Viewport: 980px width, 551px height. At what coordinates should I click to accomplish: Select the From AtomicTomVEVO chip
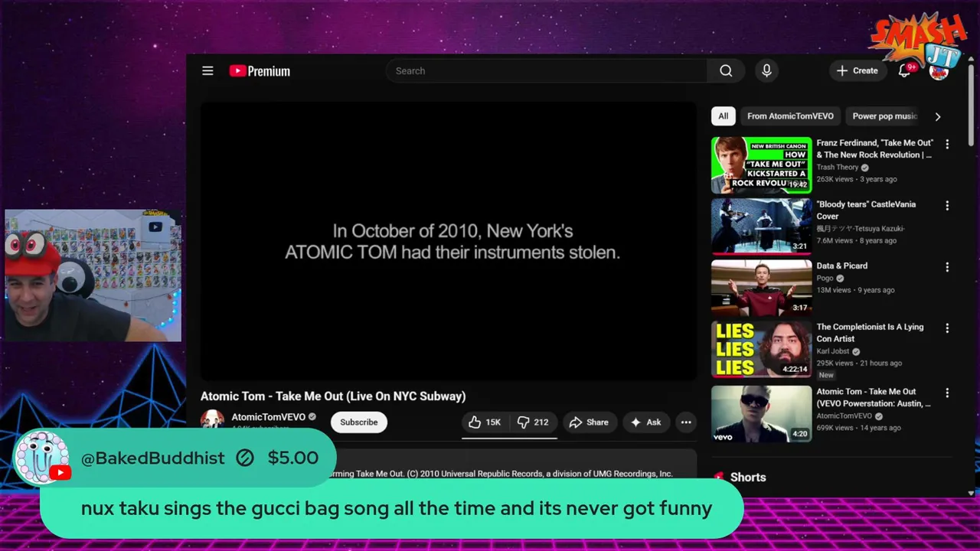coord(790,116)
